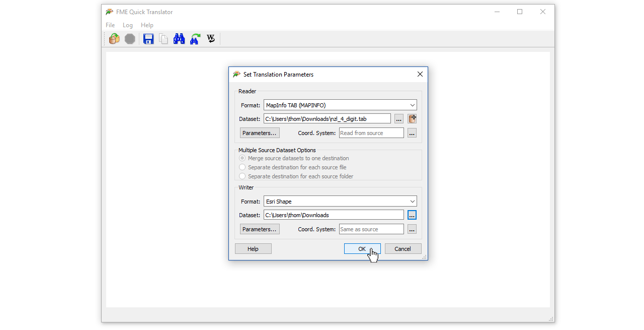
Task: Maximize the FME Quick Translator window
Action: [x=520, y=12]
